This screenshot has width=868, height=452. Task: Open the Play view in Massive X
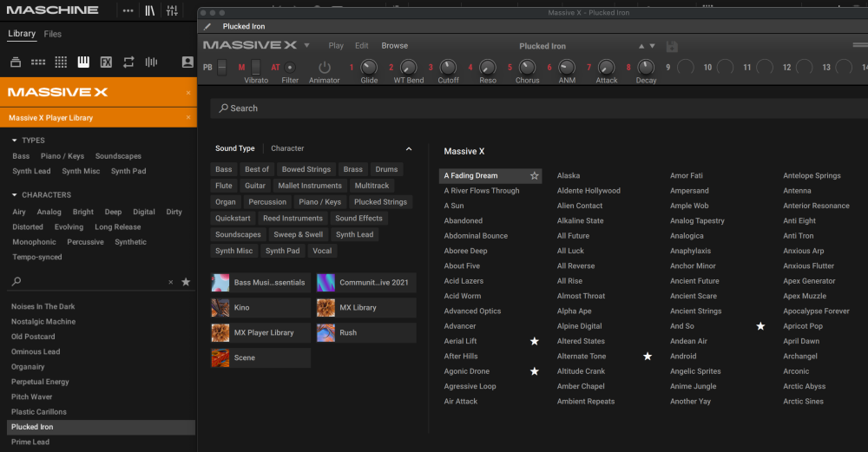[x=336, y=45]
